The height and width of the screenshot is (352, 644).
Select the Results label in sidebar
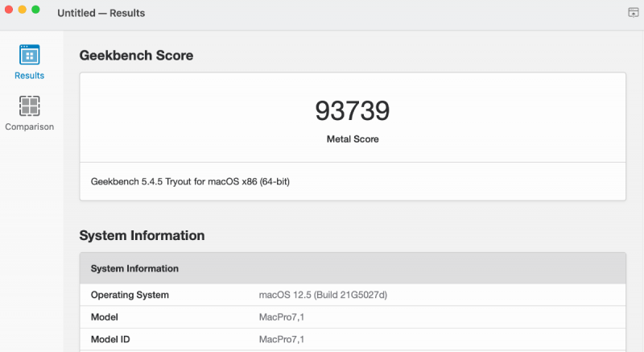point(29,76)
